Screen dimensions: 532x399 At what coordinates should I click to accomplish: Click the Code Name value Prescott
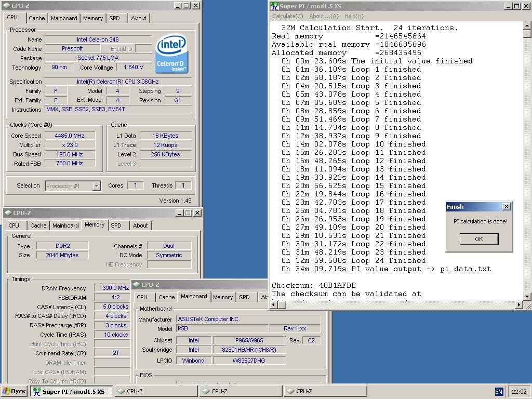pyautogui.click(x=72, y=48)
